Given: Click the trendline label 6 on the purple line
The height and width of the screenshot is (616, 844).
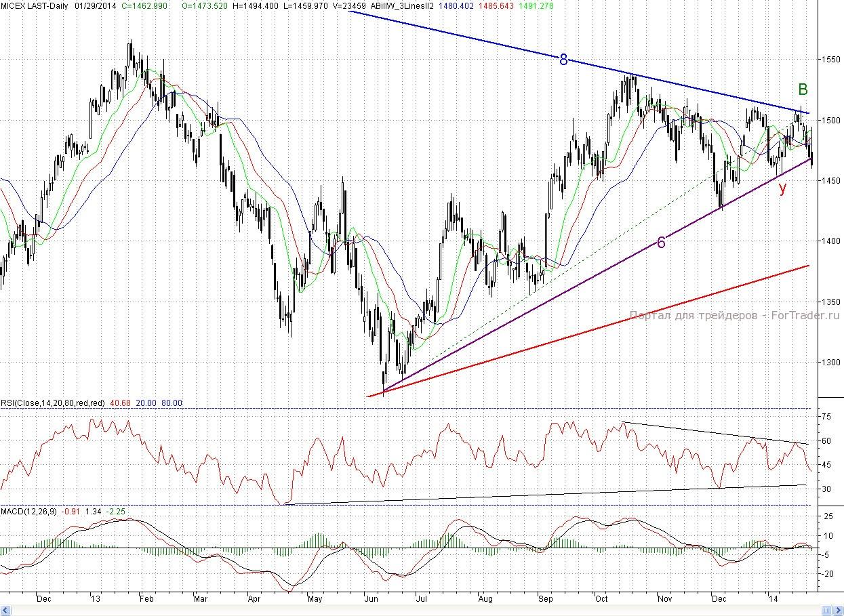Looking at the screenshot, I should point(662,242).
